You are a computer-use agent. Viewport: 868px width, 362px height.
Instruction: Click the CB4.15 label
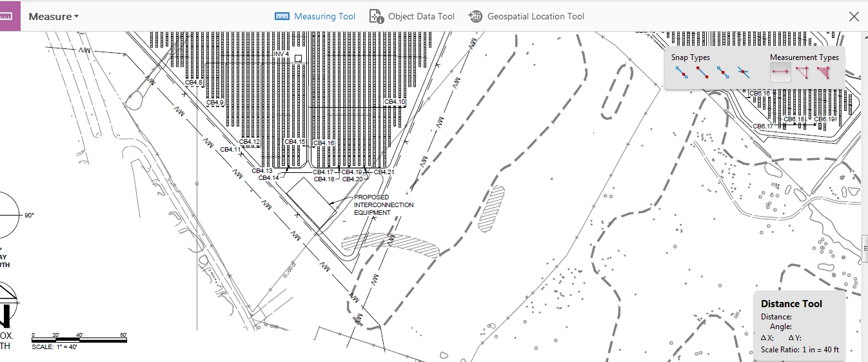tap(295, 141)
